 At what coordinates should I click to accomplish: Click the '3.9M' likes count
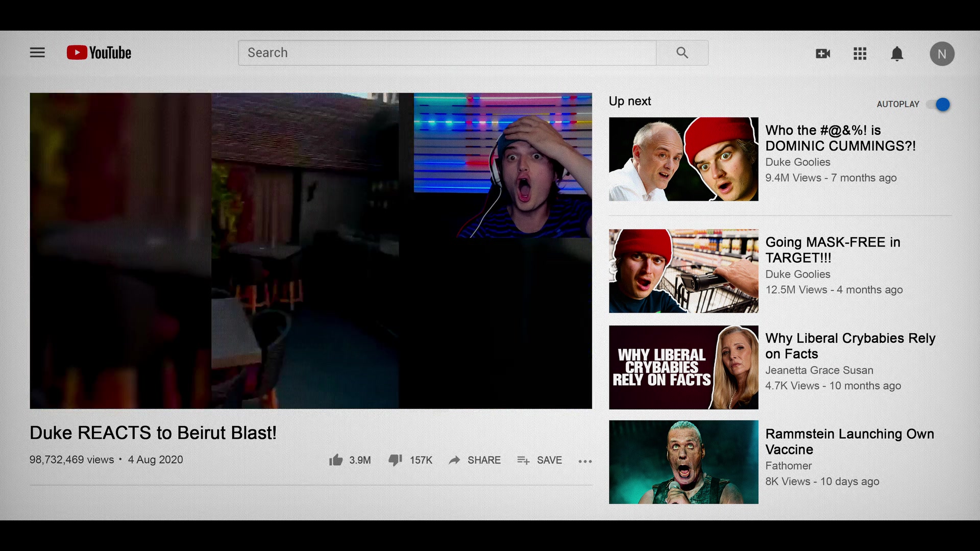click(360, 460)
